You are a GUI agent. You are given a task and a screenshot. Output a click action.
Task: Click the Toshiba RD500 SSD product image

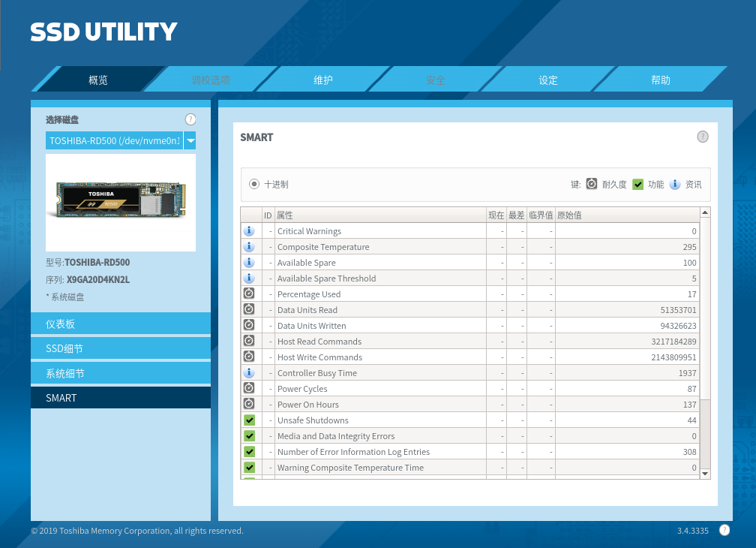tap(121, 201)
